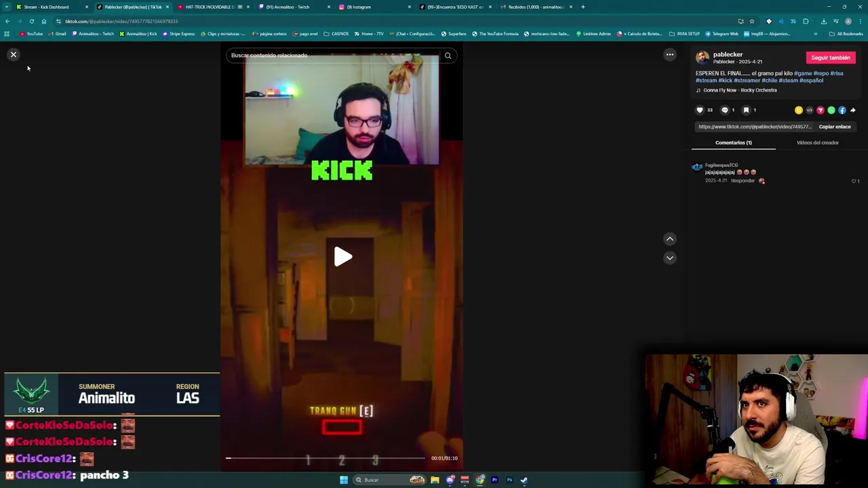The image size is (868, 488).
Task: Open the 'PARA SETUP' bookmarks folder
Action: click(x=684, y=34)
